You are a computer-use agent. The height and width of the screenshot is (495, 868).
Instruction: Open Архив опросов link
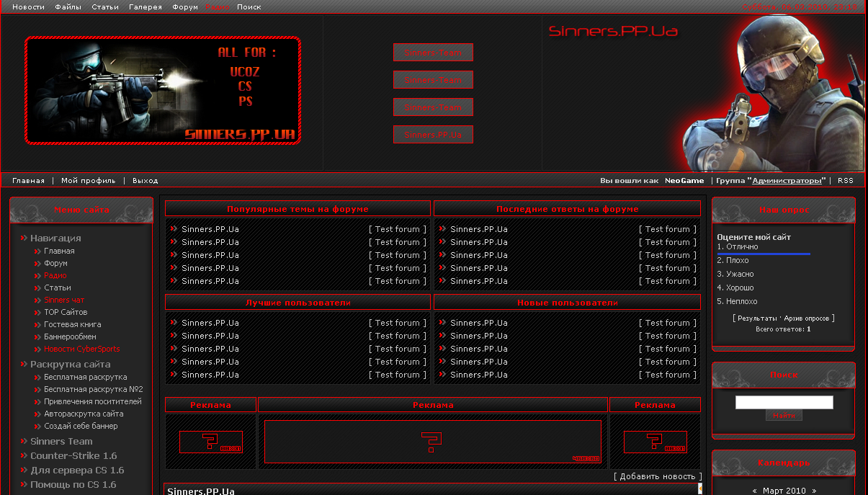(x=806, y=318)
